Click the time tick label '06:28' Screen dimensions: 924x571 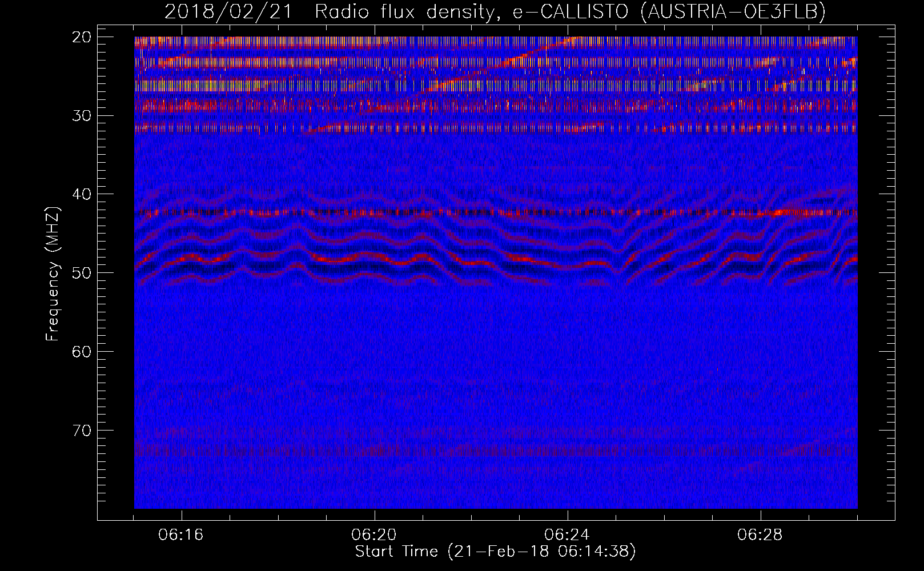tap(760, 535)
